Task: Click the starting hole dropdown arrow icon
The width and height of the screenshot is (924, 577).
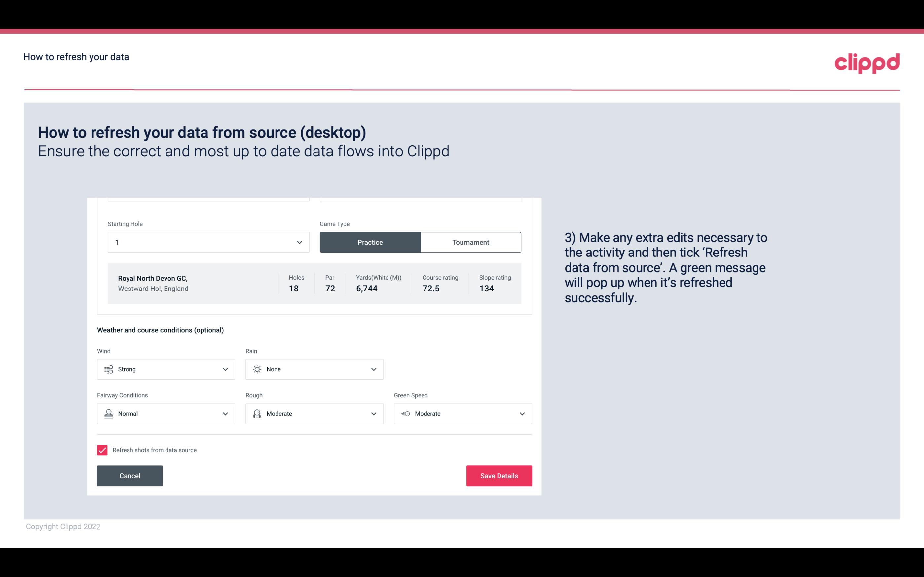Action: [299, 242]
